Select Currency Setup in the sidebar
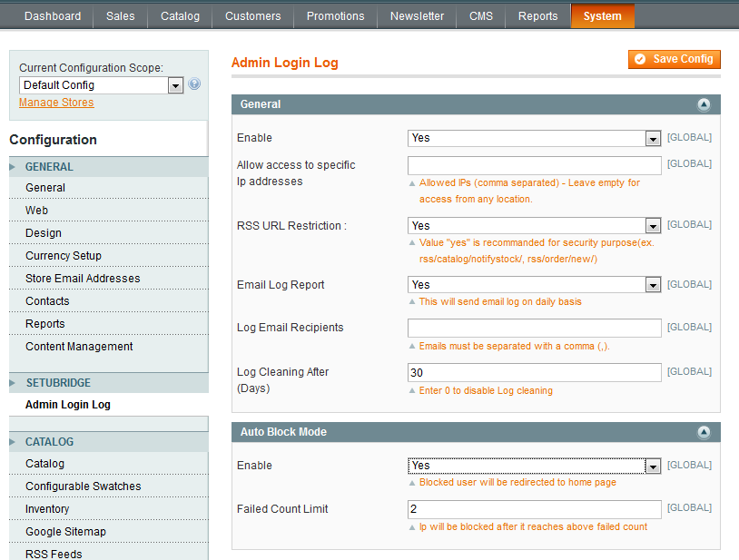The width and height of the screenshot is (739, 560). pos(64,256)
